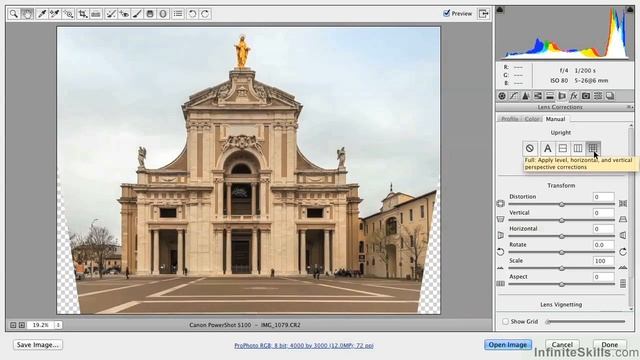The width and height of the screenshot is (640, 360).
Task: Switch to the Color tab
Action: 532,119
